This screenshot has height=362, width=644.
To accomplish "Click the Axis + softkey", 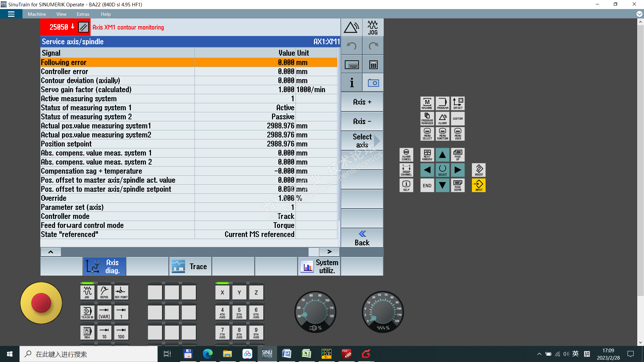I will [362, 102].
